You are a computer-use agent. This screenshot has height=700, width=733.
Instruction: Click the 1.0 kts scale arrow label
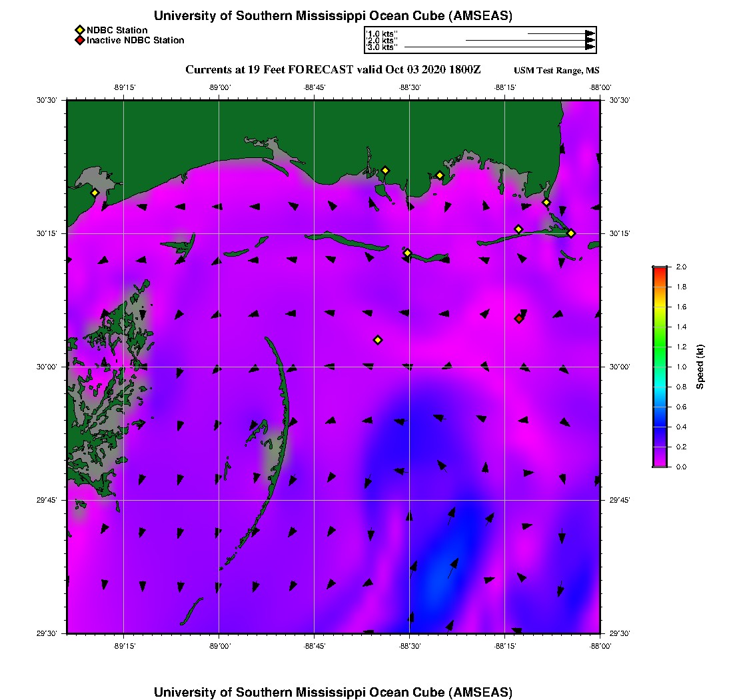click(382, 33)
